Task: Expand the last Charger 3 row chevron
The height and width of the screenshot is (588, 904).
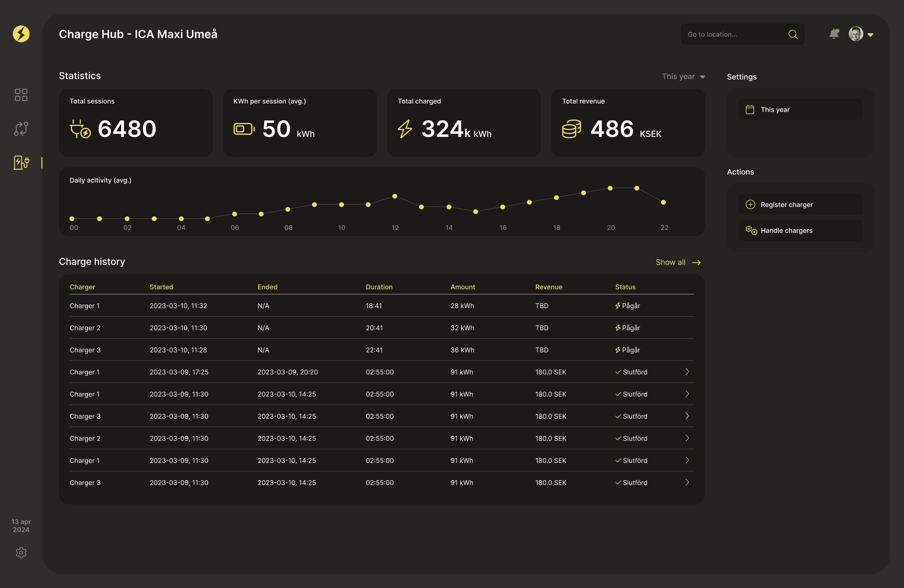Action: [x=687, y=482]
